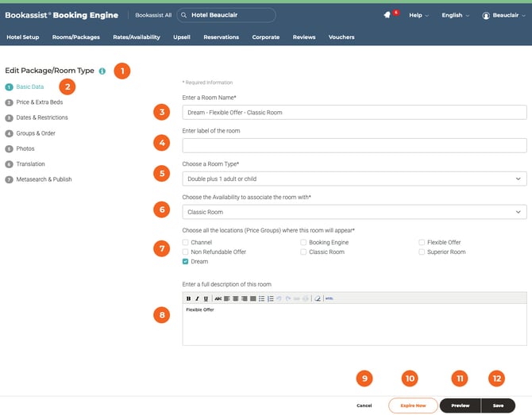This screenshot has height=415, width=532.
Task: Click the Preview button
Action: 460,405
